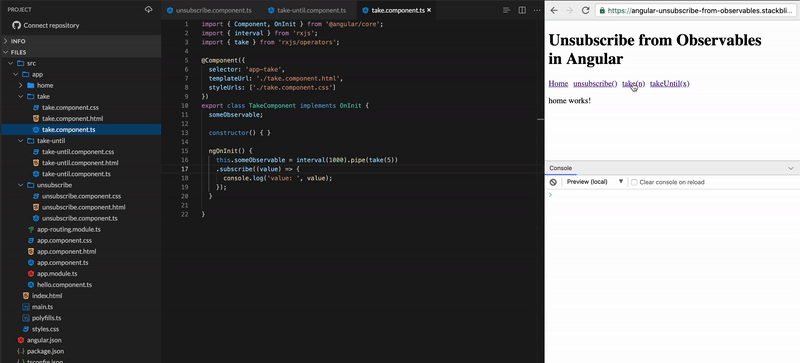This screenshot has width=800, height=363.
Task: Click the home folder icon
Action: pos(31,85)
